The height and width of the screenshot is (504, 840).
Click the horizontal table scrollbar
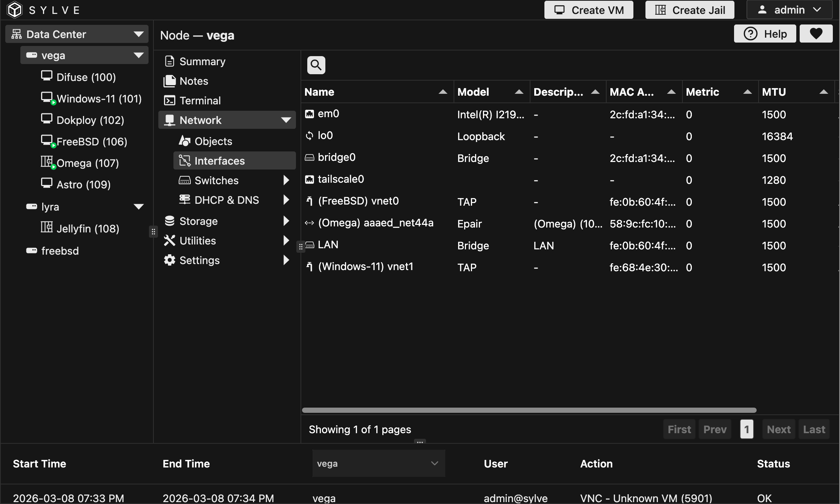point(529,410)
